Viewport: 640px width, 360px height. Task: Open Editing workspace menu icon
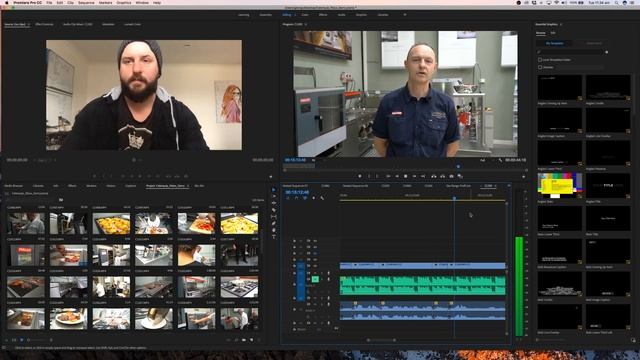tap(295, 15)
